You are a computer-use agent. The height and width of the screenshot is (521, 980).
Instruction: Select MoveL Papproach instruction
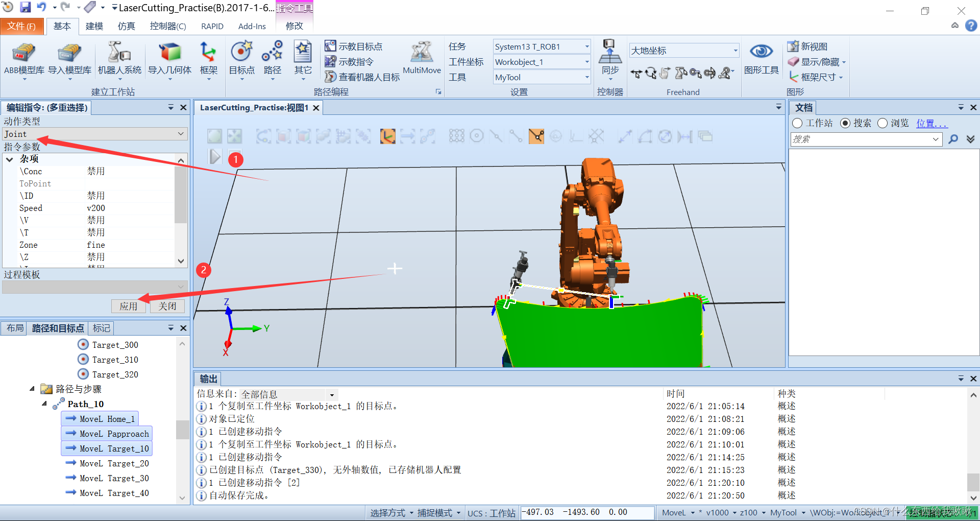tap(107, 434)
